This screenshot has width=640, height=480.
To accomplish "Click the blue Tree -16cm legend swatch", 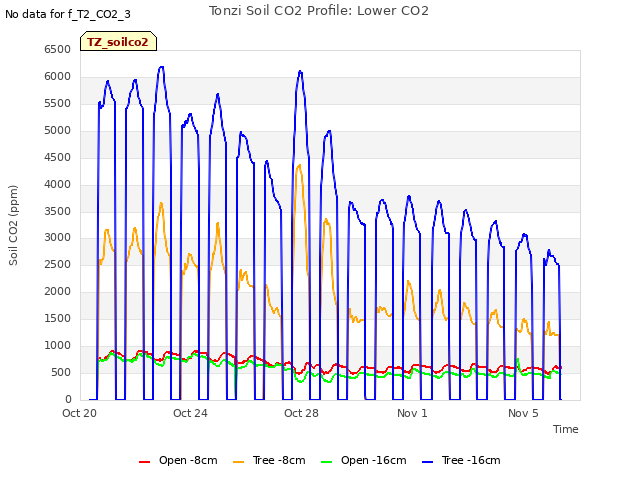I will click(x=427, y=462).
